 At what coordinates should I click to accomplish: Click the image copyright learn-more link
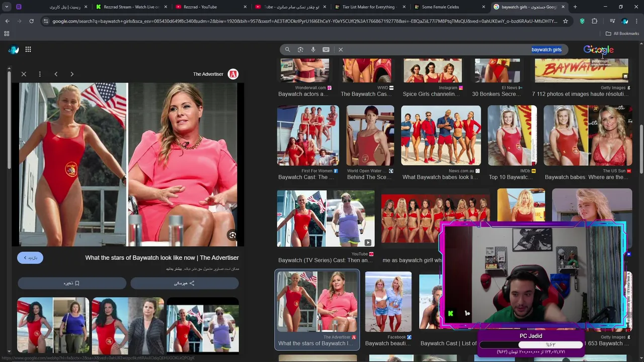pyautogui.click(x=175, y=269)
